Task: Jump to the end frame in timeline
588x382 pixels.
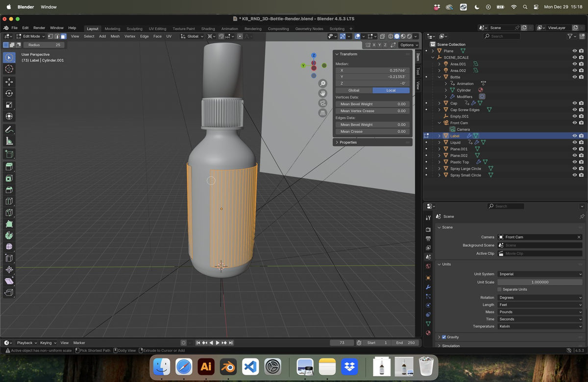Action: coord(230,343)
